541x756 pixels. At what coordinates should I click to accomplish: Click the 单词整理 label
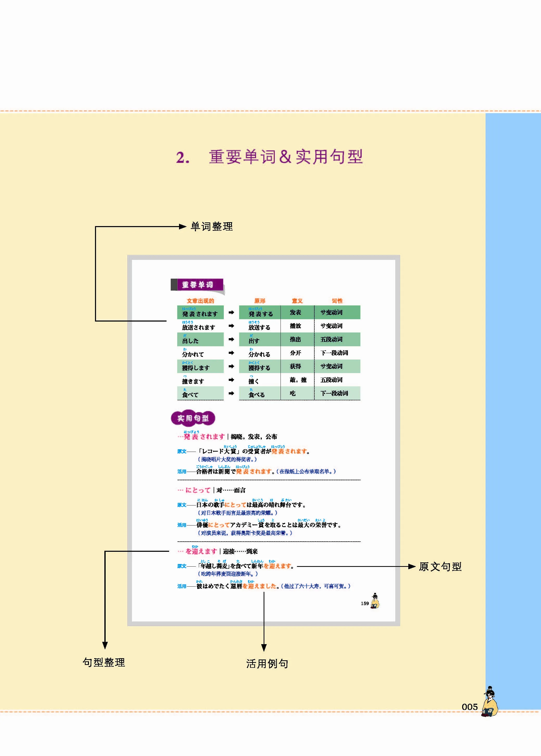[x=212, y=227]
